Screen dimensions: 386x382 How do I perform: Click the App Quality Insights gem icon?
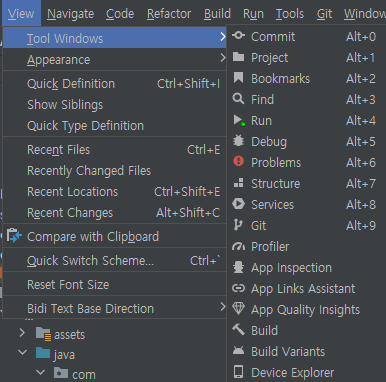238,309
